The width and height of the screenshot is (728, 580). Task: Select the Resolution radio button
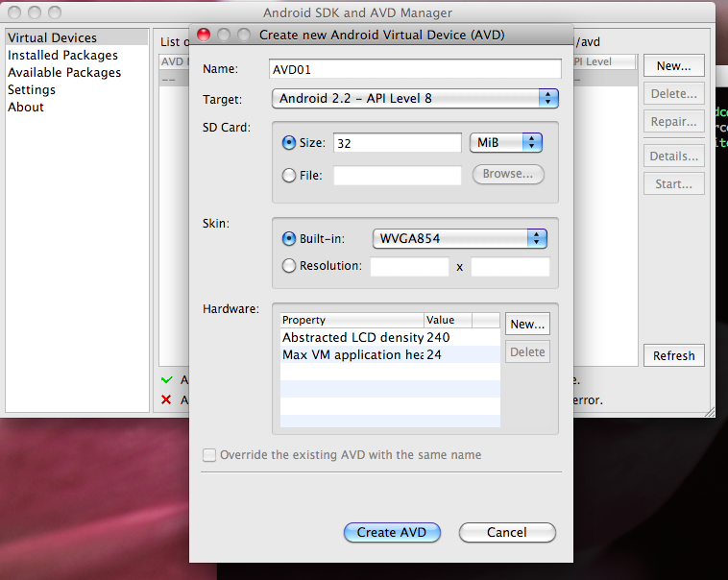tap(289, 266)
